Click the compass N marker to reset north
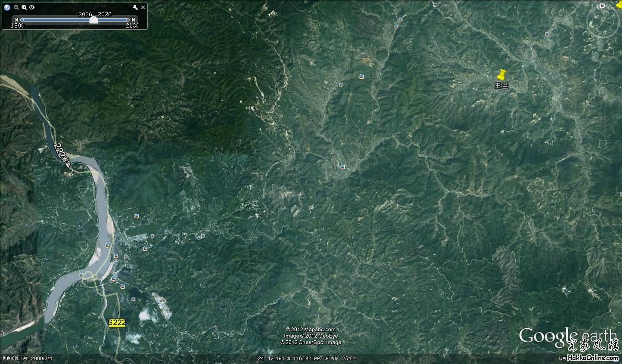 click(602, 6)
